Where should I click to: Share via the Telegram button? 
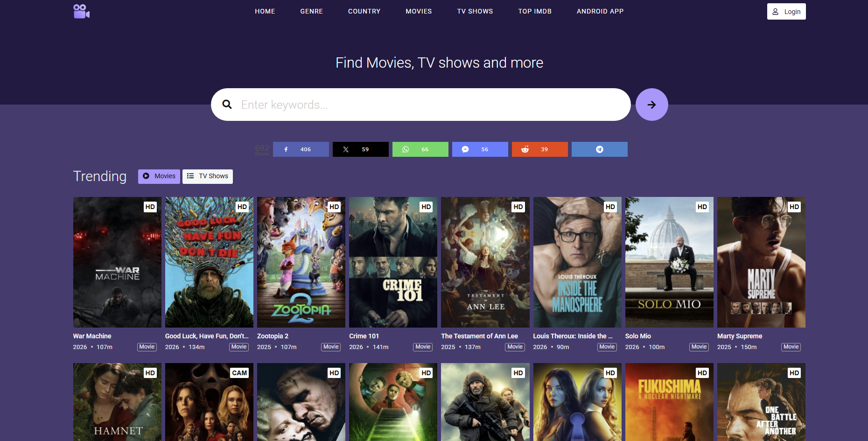tap(599, 149)
